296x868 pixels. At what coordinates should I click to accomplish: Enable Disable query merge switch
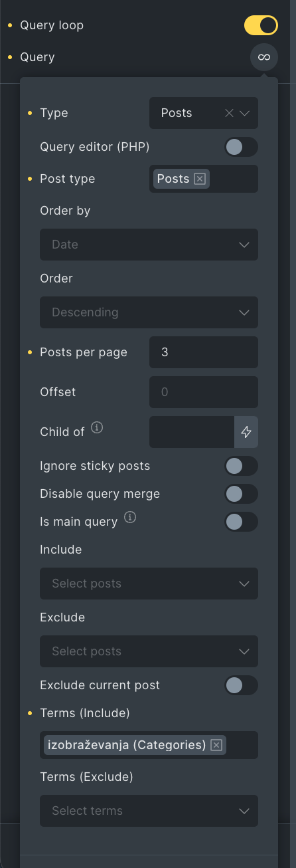pos(241,494)
